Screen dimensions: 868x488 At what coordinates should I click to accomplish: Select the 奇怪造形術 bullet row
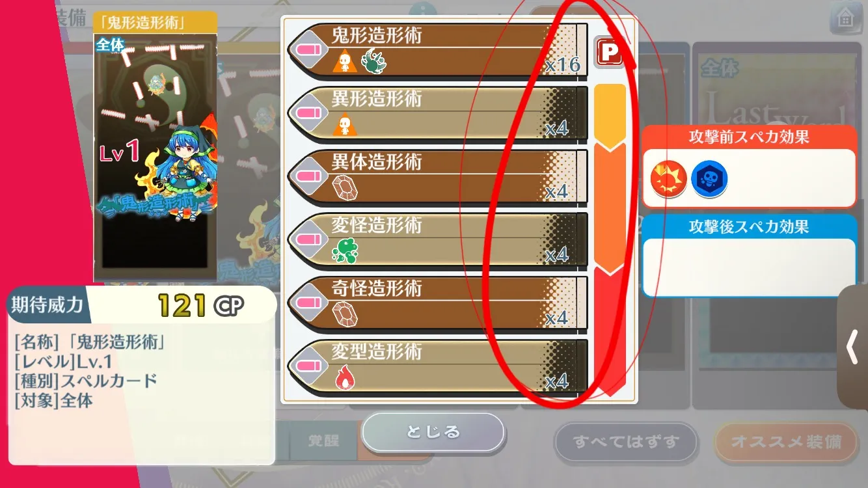(437, 304)
